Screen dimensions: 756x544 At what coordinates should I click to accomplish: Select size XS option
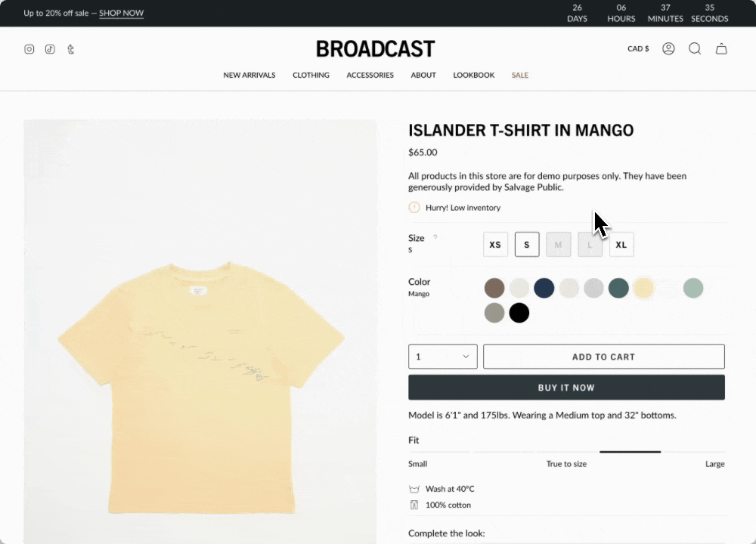[495, 245]
